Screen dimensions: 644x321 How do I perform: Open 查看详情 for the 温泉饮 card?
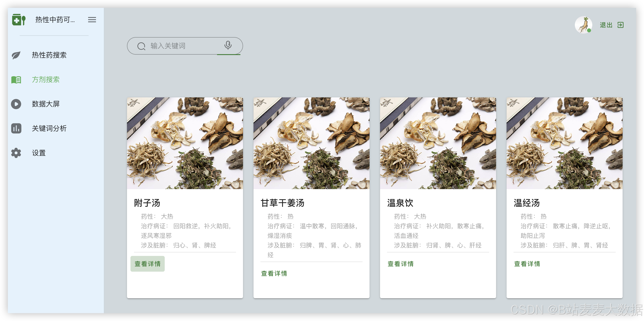[401, 264]
